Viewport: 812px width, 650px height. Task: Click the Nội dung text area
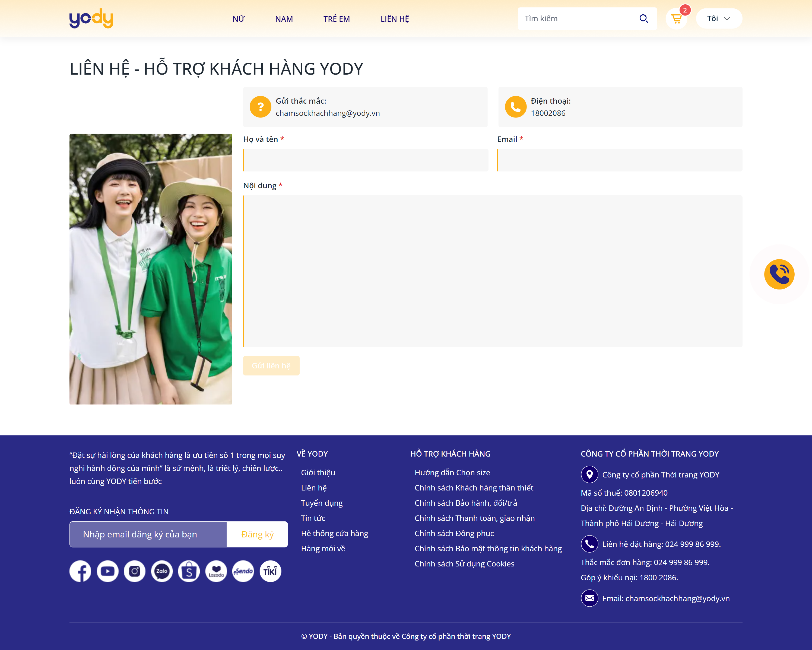coord(493,271)
